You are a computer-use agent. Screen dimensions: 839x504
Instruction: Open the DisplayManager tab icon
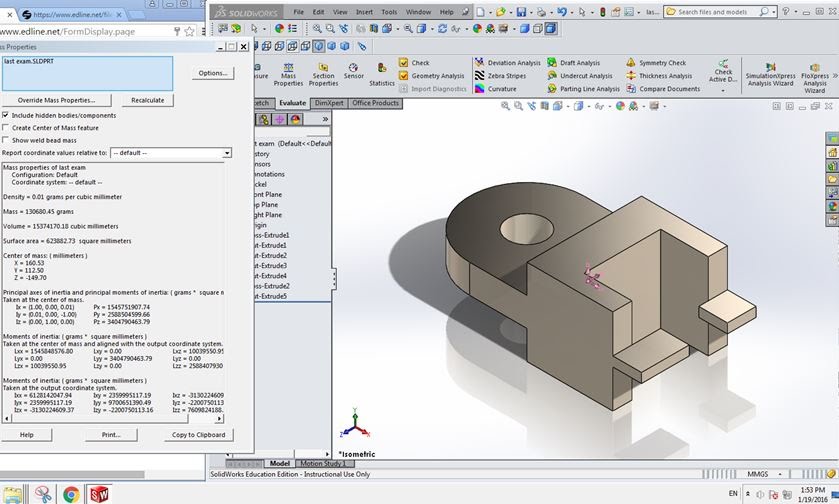tap(296, 119)
